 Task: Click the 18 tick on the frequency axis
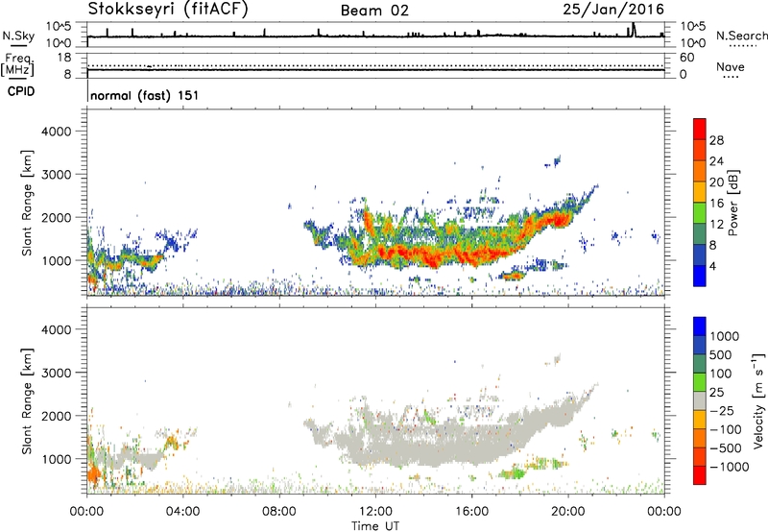point(63,58)
